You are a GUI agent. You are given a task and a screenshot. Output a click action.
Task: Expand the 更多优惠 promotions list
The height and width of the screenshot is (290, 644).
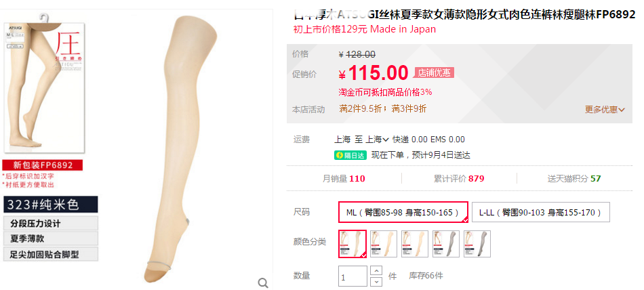(605, 110)
